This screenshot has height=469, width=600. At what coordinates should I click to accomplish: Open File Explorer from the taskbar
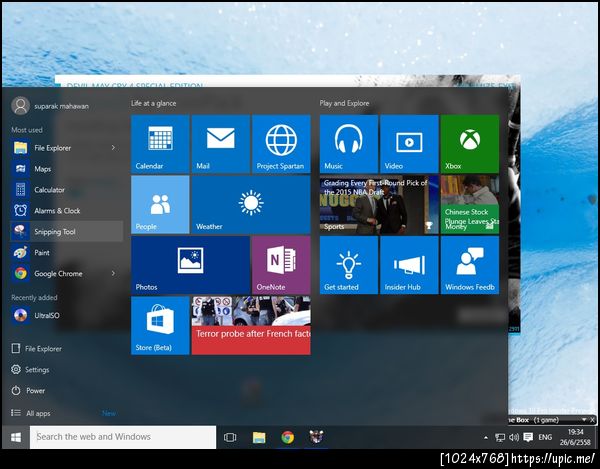point(259,437)
